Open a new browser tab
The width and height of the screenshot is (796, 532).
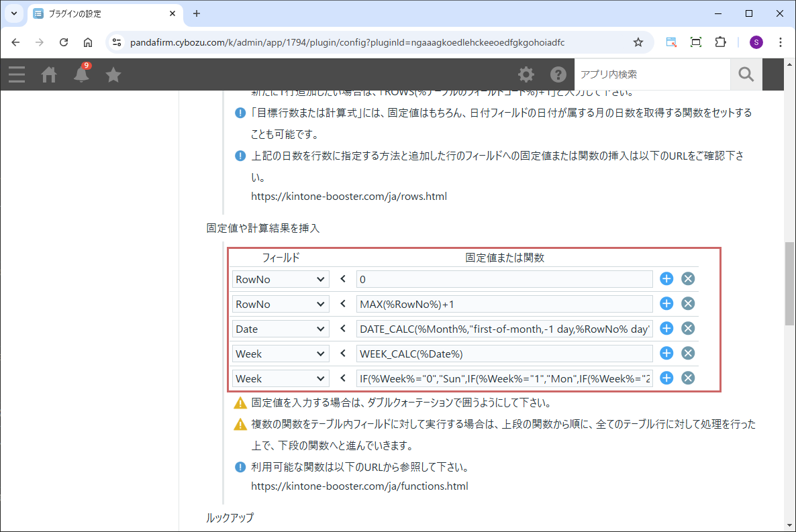(197, 13)
